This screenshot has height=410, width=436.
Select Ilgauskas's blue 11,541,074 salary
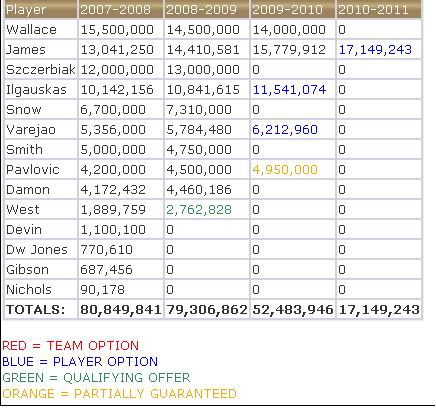[x=289, y=90]
